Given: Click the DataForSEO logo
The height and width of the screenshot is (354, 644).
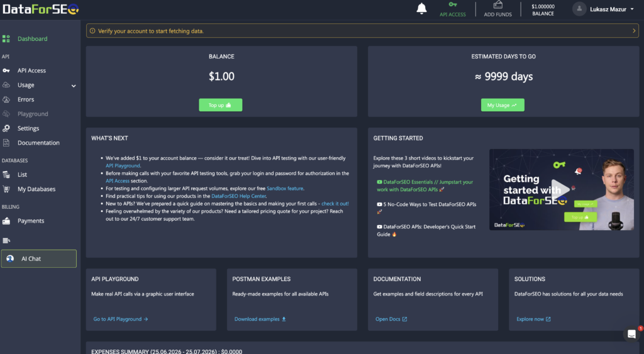Looking at the screenshot, I should [x=40, y=9].
